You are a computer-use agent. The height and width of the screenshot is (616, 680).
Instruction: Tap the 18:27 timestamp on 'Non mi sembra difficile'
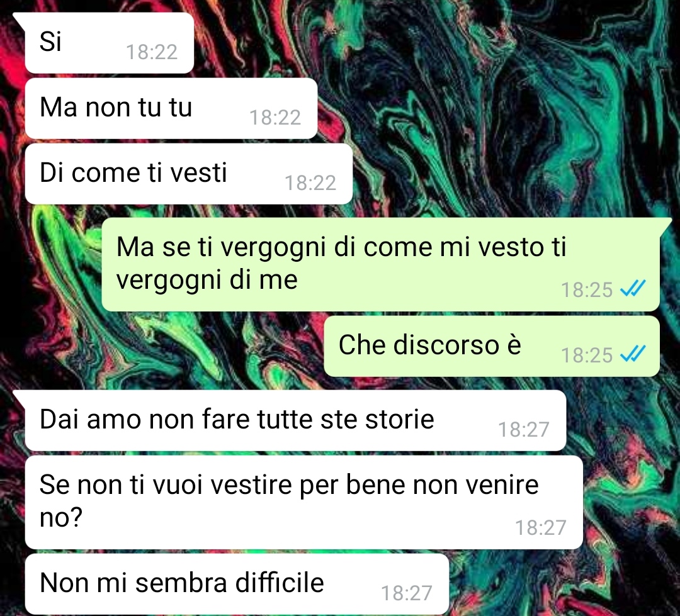406,593
